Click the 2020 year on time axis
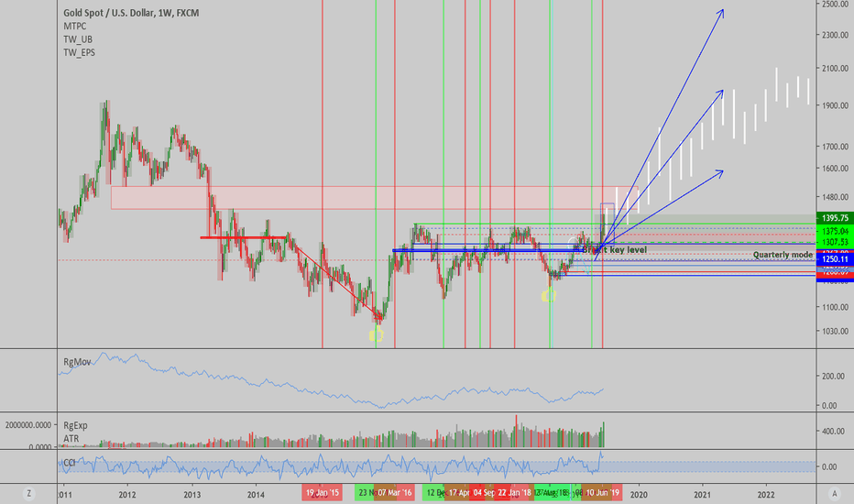The width and height of the screenshot is (854, 504). click(x=639, y=495)
